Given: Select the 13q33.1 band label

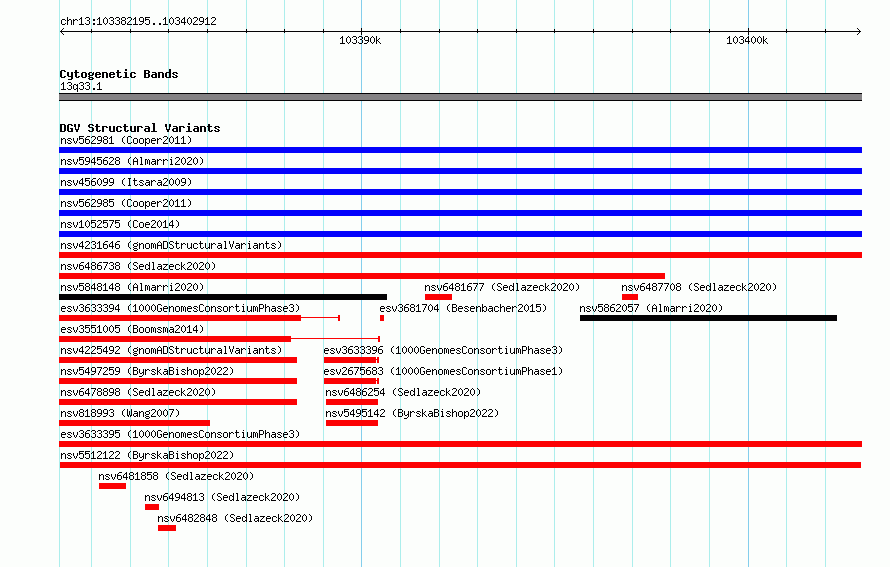Looking at the screenshot, I should [x=81, y=86].
